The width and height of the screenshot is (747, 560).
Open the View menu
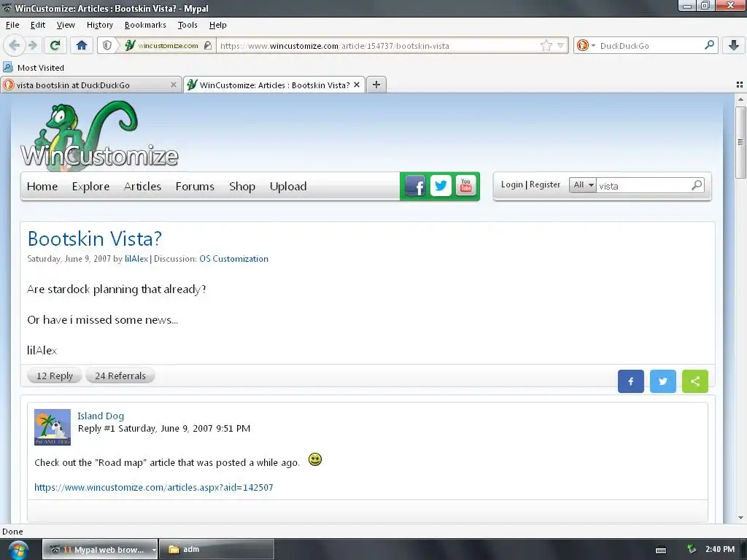(65, 25)
